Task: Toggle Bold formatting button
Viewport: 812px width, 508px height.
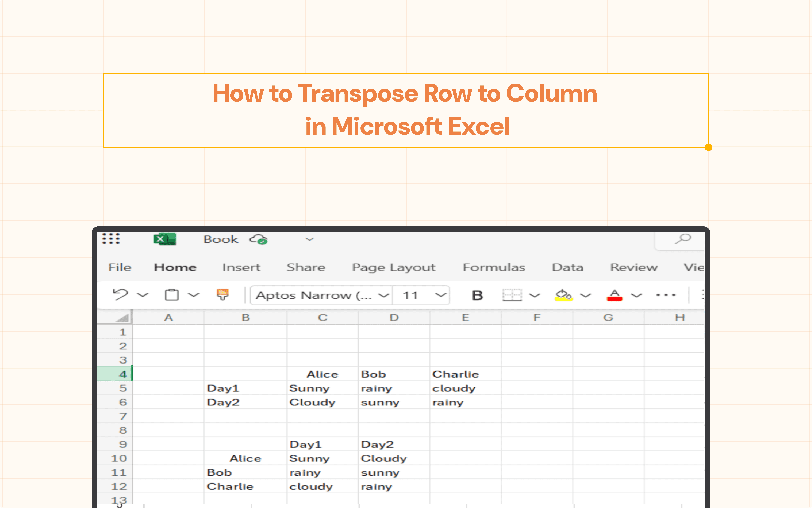Action: coord(477,295)
